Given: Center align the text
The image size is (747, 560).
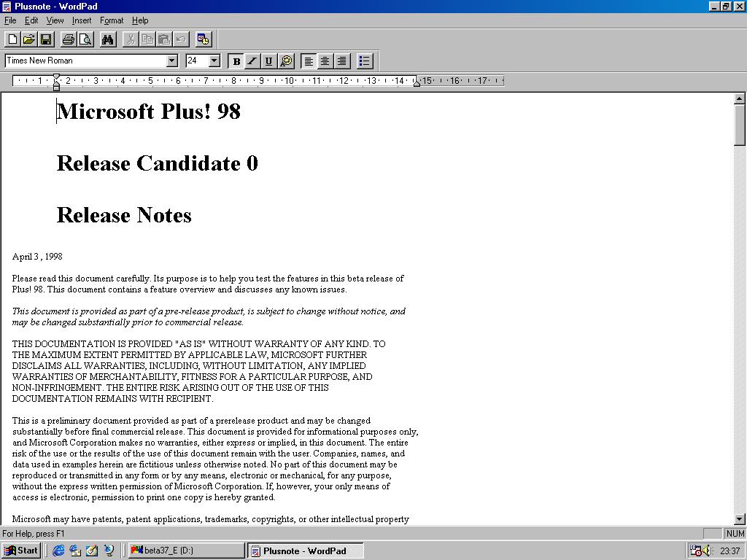Looking at the screenshot, I should (x=325, y=61).
